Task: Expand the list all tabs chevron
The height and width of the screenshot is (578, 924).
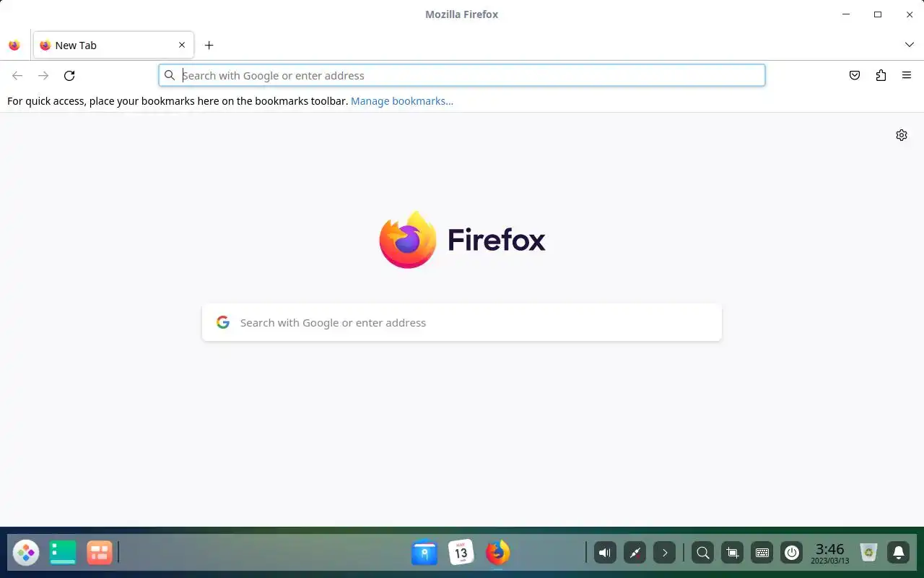Action: click(910, 45)
